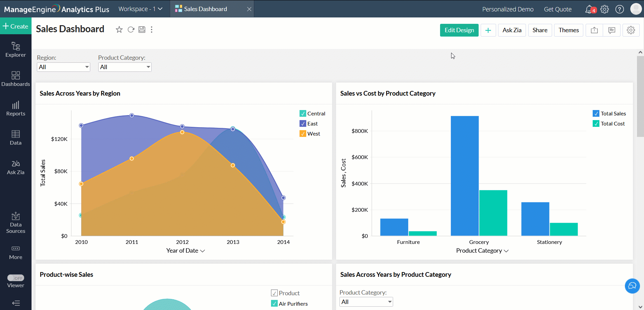This screenshot has width=644, height=310.
Task: Uncheck the Central legend checkbox
Action: click(303, 113)
